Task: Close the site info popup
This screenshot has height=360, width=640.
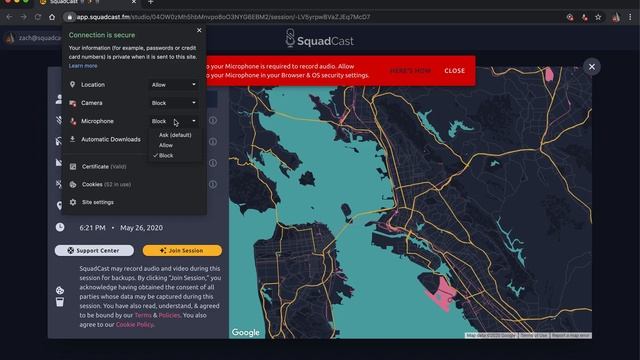Action: tap(199, 30)
